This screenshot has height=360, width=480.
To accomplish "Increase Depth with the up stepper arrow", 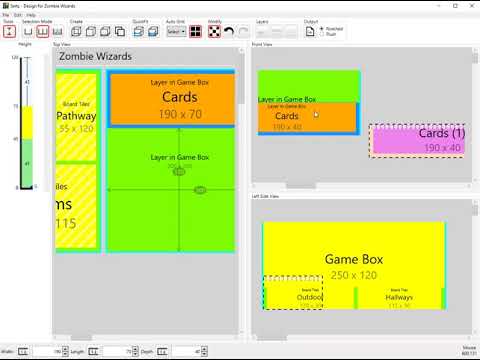I will (204, 349).
